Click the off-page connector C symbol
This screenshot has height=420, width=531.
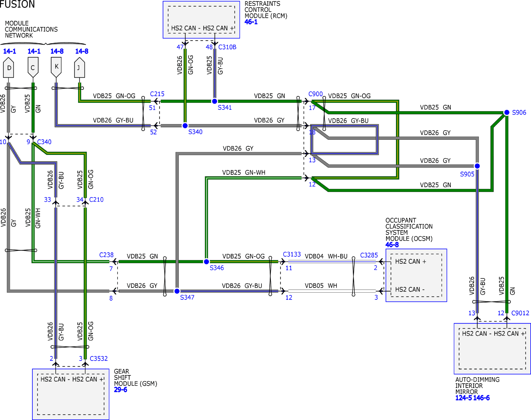click(33, 68)
